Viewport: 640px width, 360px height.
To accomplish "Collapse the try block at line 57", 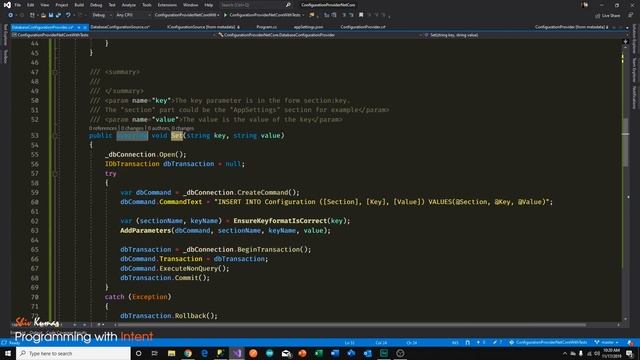I will click(55, 173).
